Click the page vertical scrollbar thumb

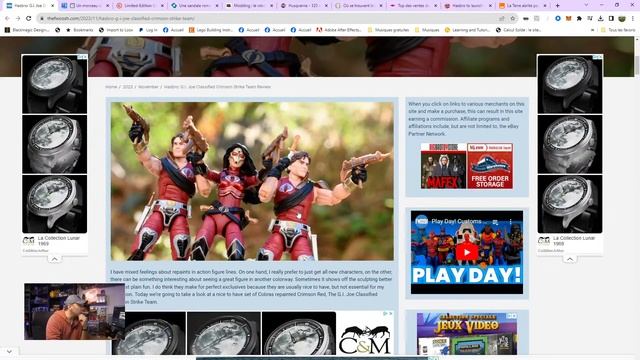(637, 65)
